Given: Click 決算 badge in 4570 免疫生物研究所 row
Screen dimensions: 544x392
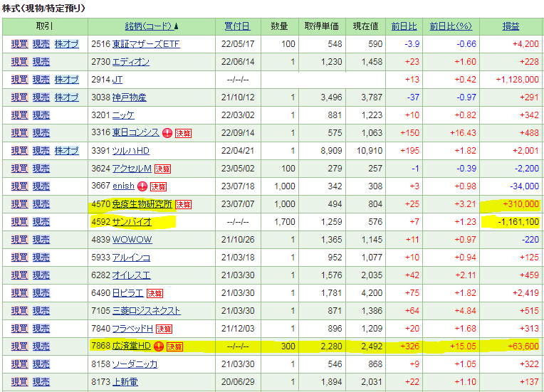Looking at the screenshot, I should click(x=183, y=204).
